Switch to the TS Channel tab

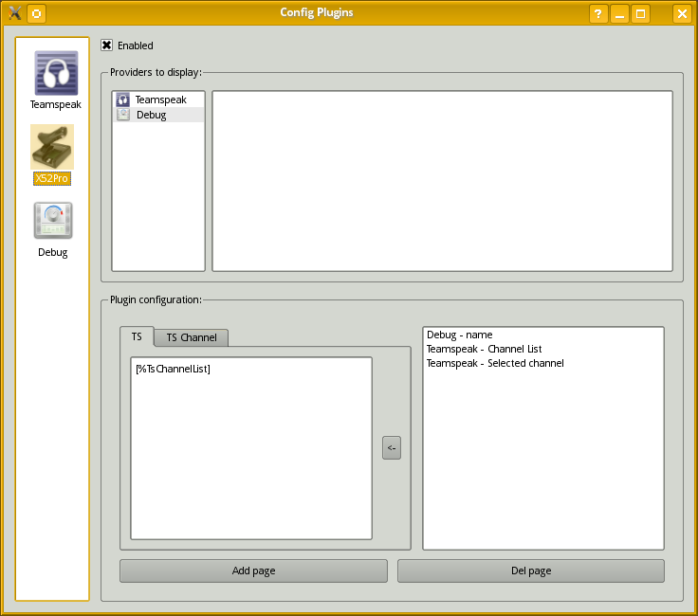[191, 337]
